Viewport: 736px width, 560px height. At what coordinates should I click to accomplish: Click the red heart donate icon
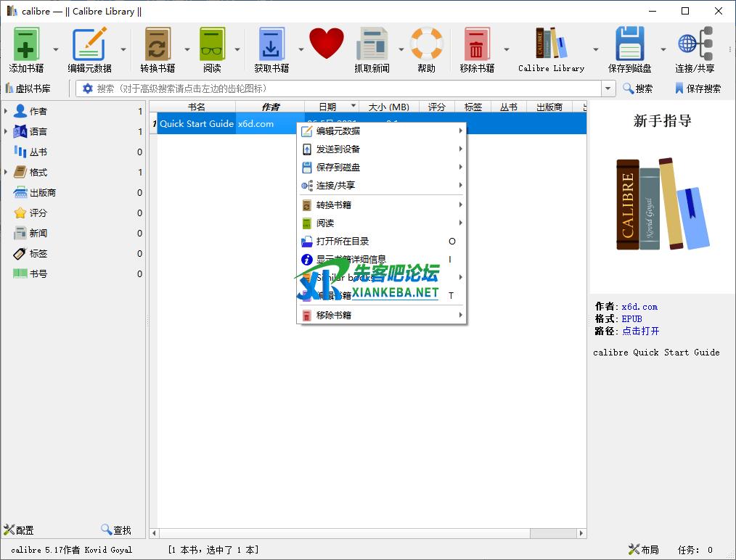click(327, 44)
